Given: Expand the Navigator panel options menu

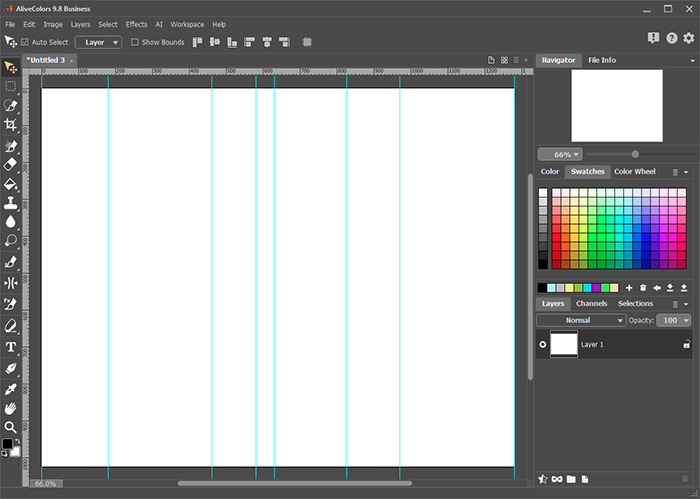Looking at the screenshot, I should click(692, 61).
